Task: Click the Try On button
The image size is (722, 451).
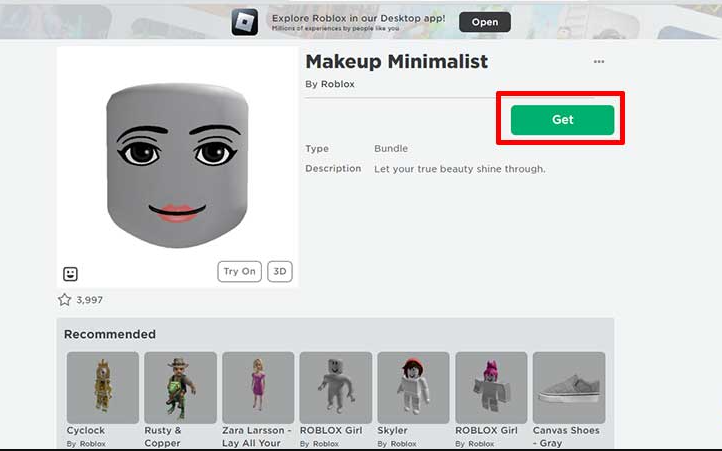Action: click(239, 271)
